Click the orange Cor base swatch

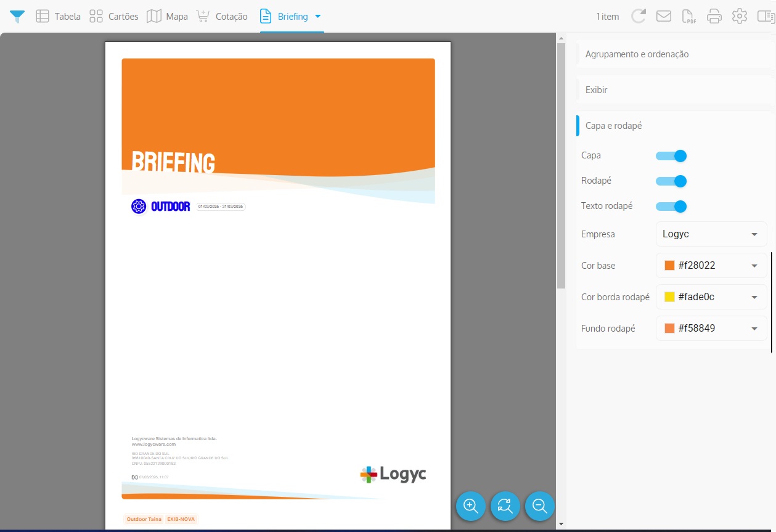669,266
